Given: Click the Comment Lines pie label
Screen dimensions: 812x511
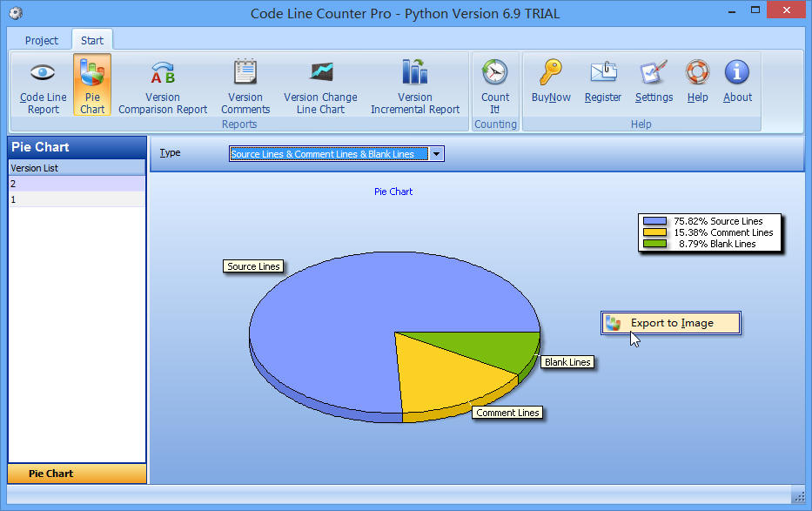Looking at the screenshot, I should click(507, 413).
